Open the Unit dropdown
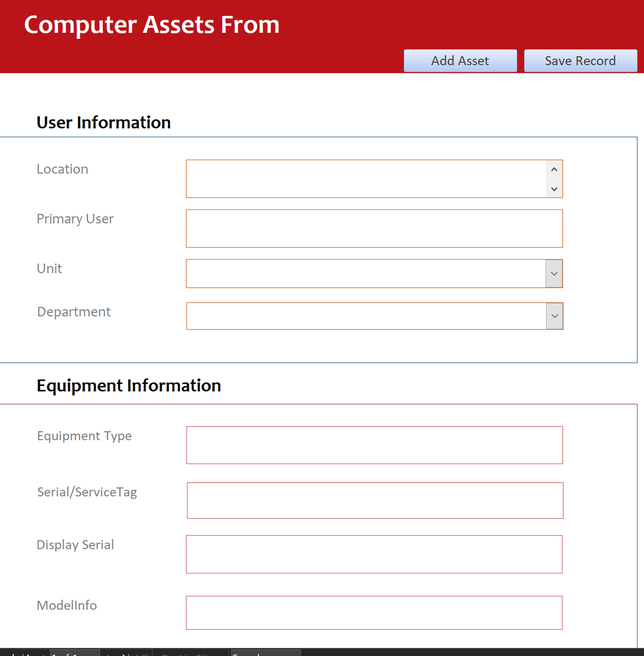 (554, 273)
